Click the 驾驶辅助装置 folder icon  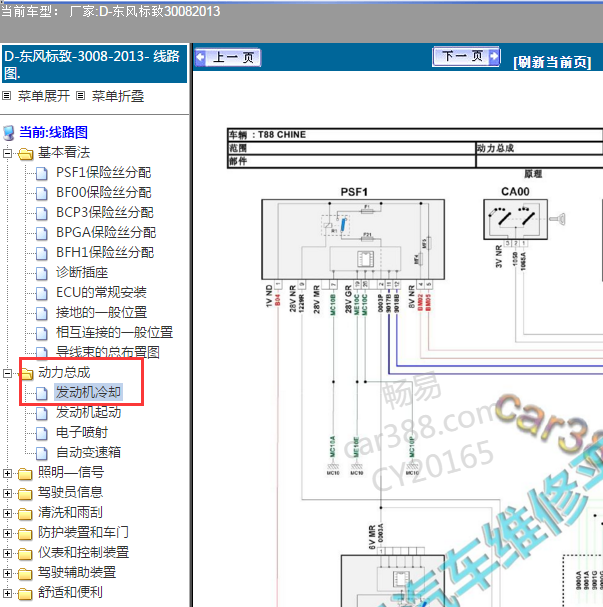click(x=25, y=574)
